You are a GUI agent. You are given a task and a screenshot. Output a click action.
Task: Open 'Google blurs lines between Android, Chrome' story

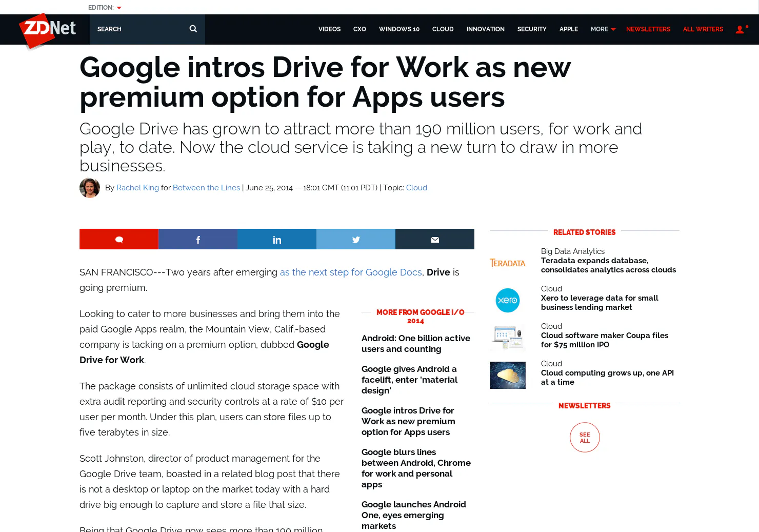(x=416, y=468)
